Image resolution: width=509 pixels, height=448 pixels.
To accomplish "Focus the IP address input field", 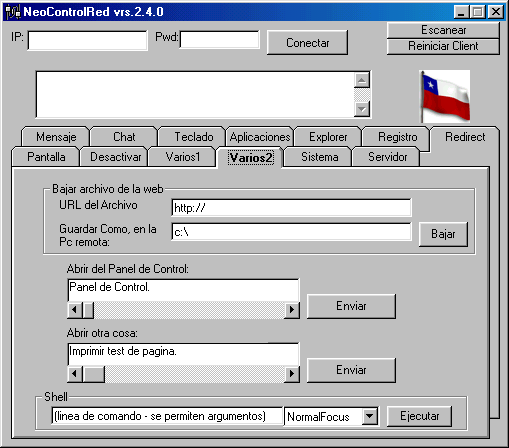I will pyautogui.click(x=87, y=41).
